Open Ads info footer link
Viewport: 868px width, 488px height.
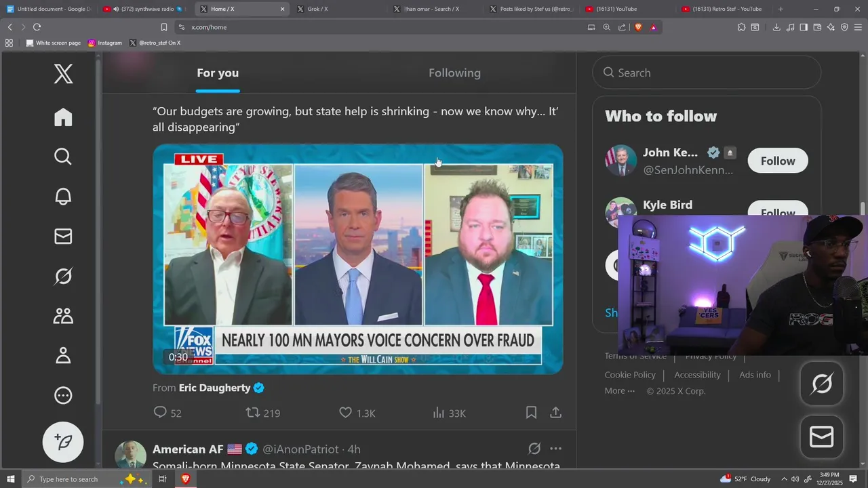click(x=755, y=375)
